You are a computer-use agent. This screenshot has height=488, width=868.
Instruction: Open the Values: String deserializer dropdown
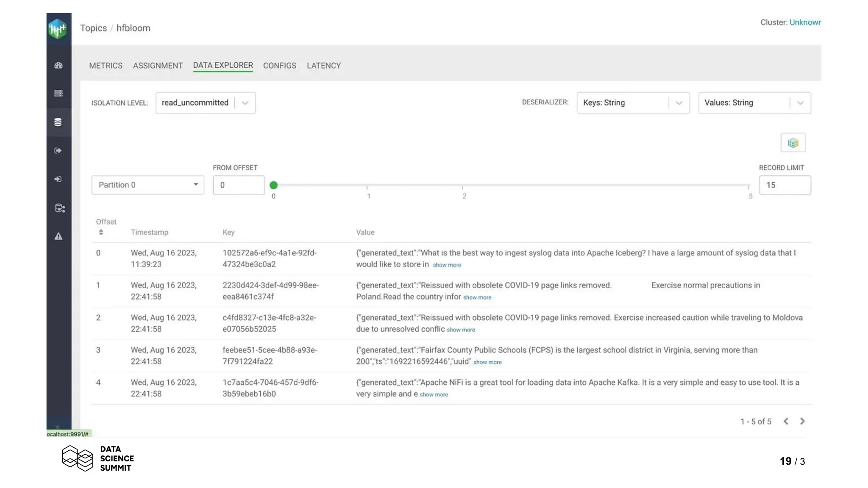pos(754,103)
